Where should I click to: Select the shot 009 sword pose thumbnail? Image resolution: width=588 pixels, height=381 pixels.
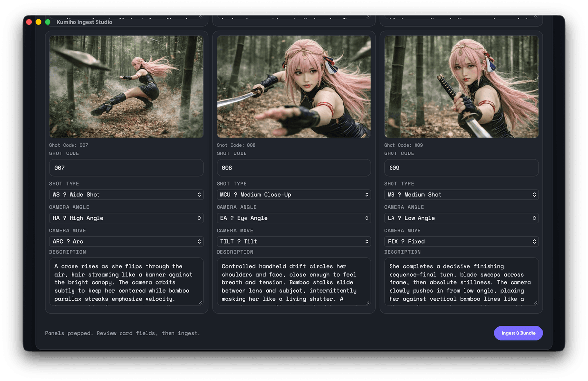(461, 87)
